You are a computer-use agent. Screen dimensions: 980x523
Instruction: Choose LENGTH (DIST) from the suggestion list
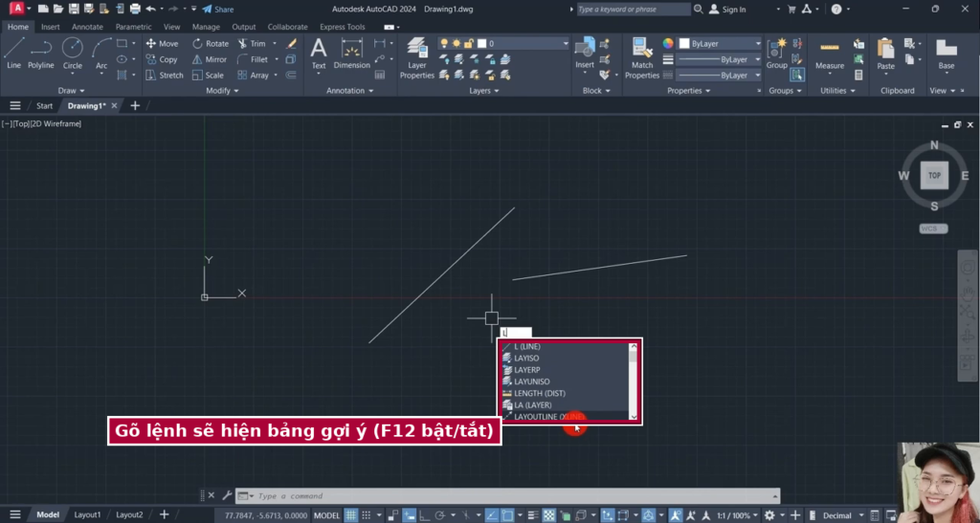click(x=565, y=393)
